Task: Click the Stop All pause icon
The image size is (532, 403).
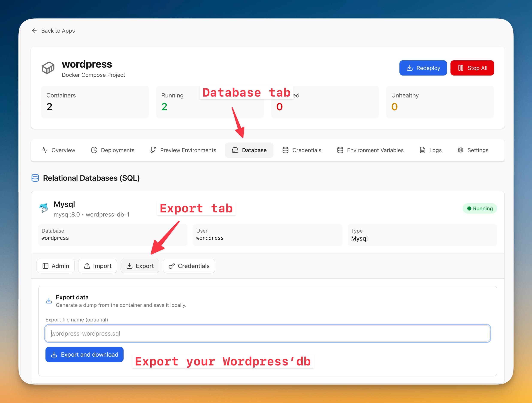Action: [x=461, y=68]
